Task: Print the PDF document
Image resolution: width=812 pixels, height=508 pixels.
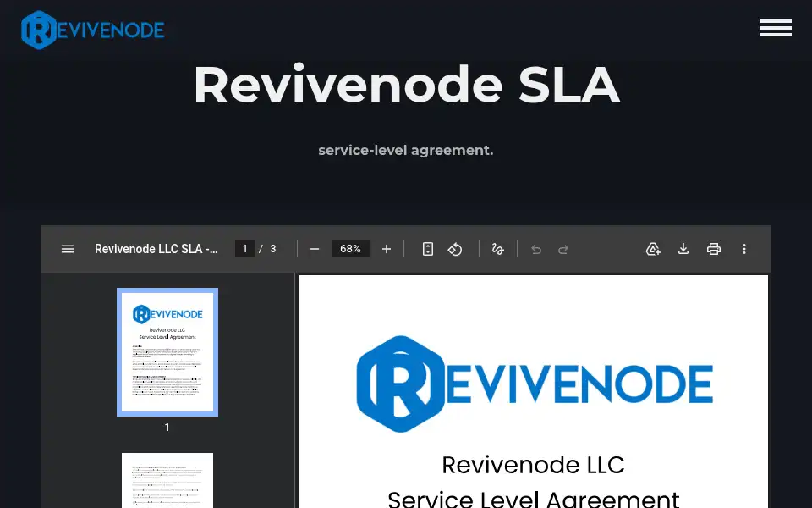Action: point(714,249)
